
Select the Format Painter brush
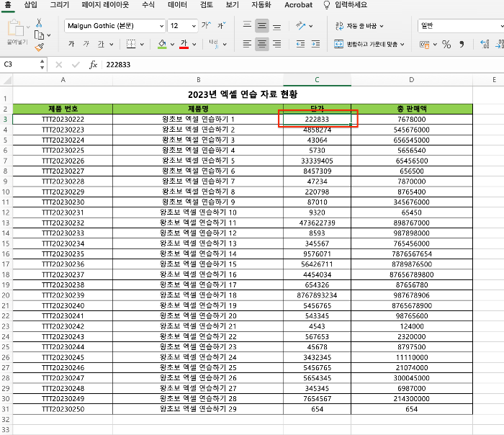click(39, 48)
